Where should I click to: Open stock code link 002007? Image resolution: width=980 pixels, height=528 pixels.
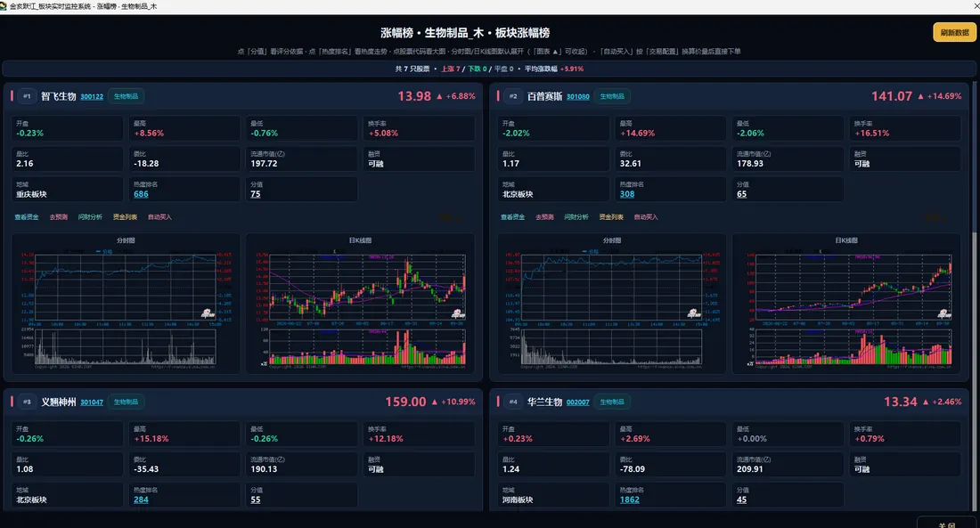coord(578,402)
